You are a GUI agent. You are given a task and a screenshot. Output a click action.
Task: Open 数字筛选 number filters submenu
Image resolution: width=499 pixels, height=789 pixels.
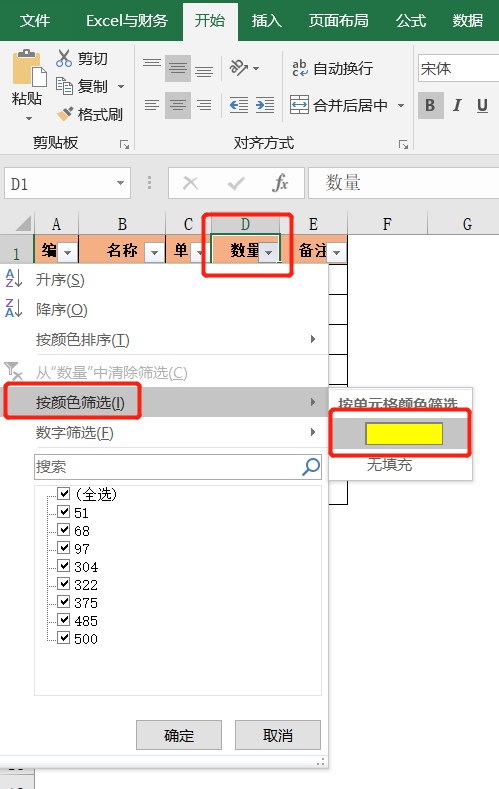tap(164, 432)
